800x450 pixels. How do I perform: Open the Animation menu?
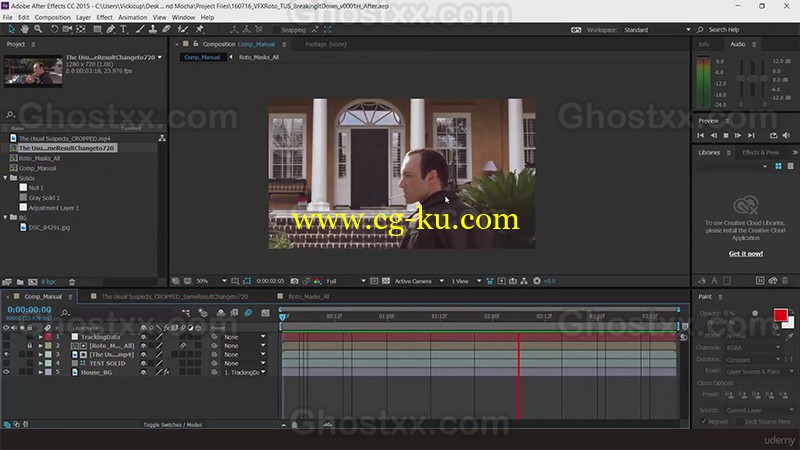pyautogui.click(x=133, y=17)
